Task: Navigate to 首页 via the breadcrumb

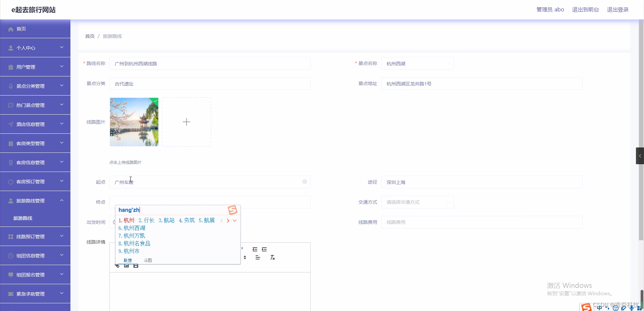Action: point(89,36)
